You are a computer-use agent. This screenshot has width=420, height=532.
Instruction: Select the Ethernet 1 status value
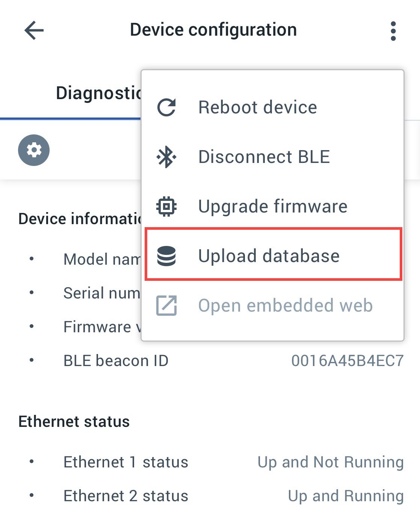coord(331,462)
